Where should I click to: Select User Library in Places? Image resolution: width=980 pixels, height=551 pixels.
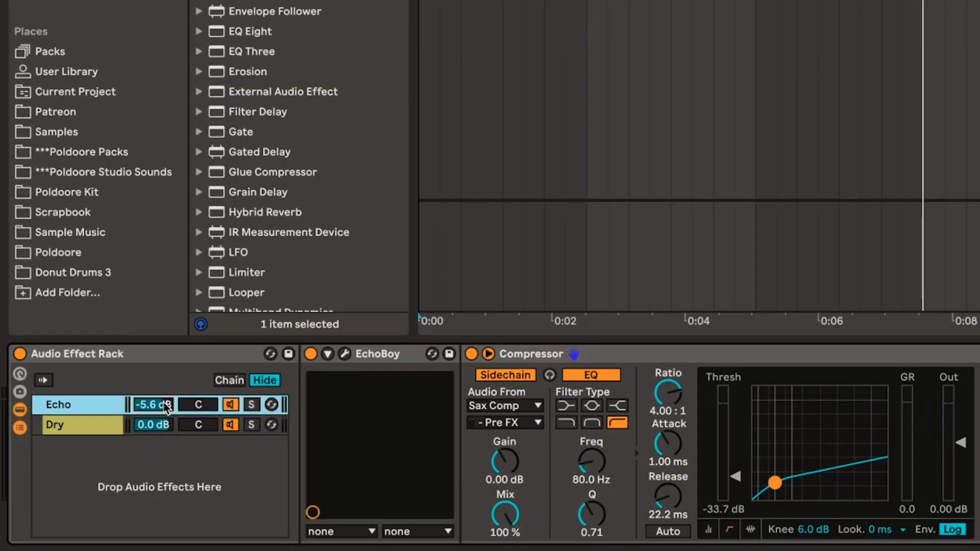(66, 71)
